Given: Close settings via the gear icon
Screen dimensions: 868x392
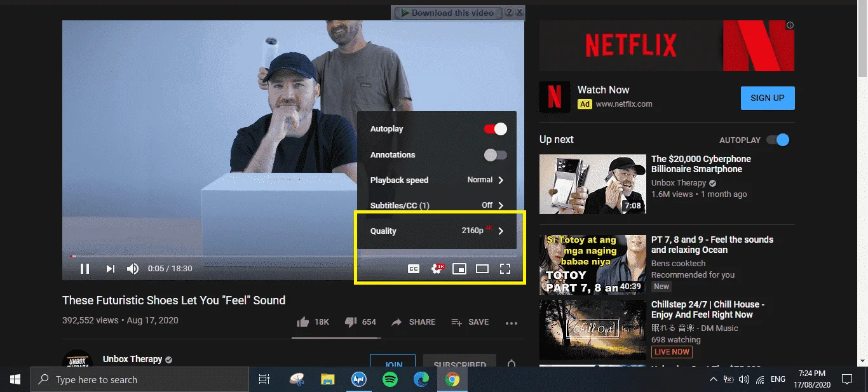Looking at the screenshot, I should 437,269.
